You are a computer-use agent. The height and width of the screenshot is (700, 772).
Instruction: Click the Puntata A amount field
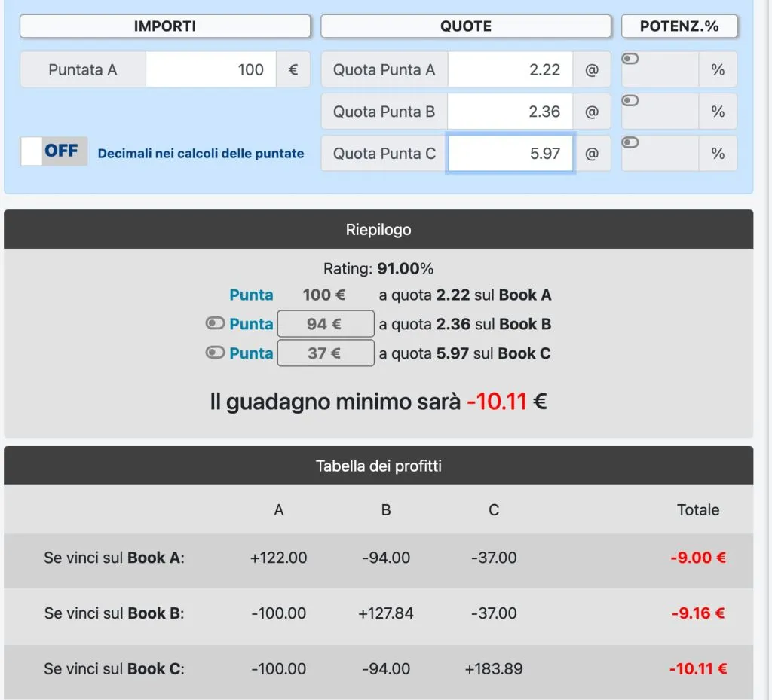[211, 69]
